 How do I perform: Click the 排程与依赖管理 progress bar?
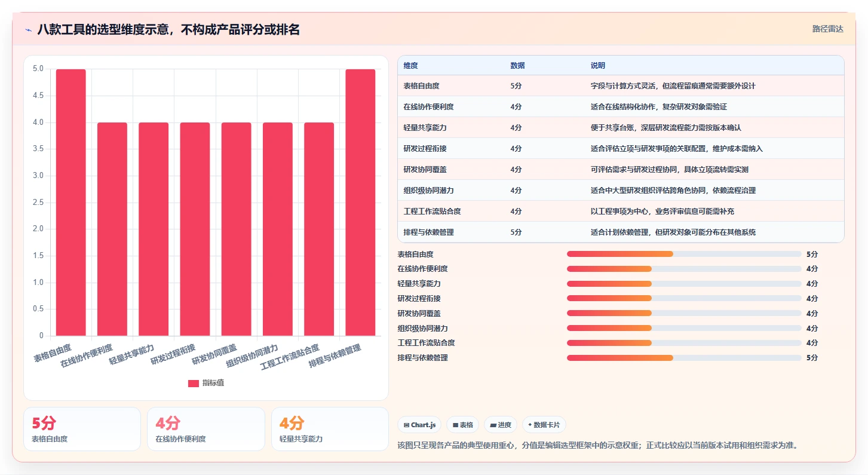[x=684, y=358]
